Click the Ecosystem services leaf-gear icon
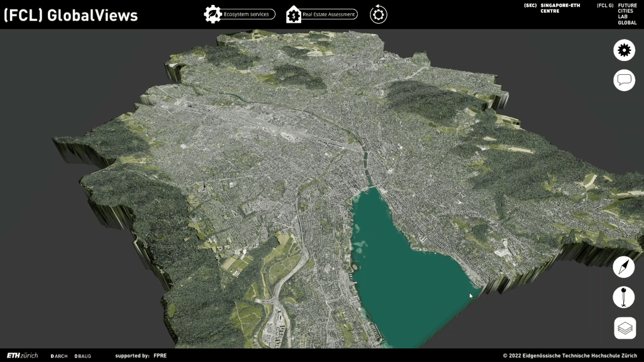Image resolution: width=644 pixels, height=362 pixels. tap(213, 14)
